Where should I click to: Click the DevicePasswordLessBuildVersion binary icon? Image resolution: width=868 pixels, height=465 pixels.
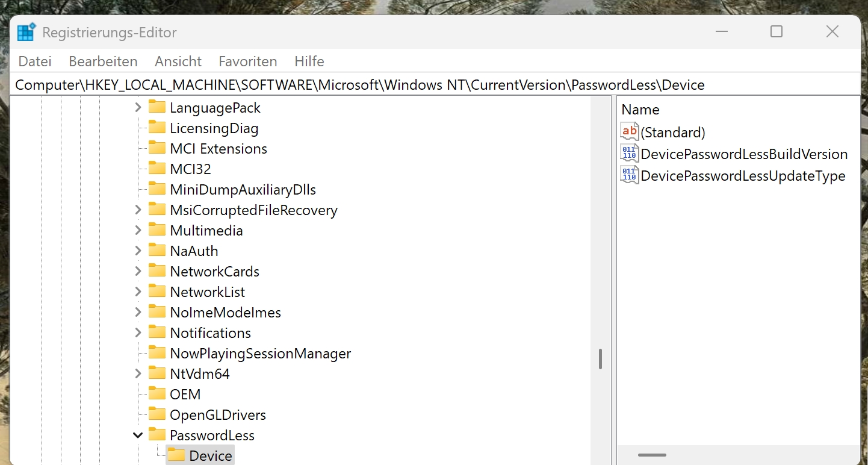tap(630, 153)
